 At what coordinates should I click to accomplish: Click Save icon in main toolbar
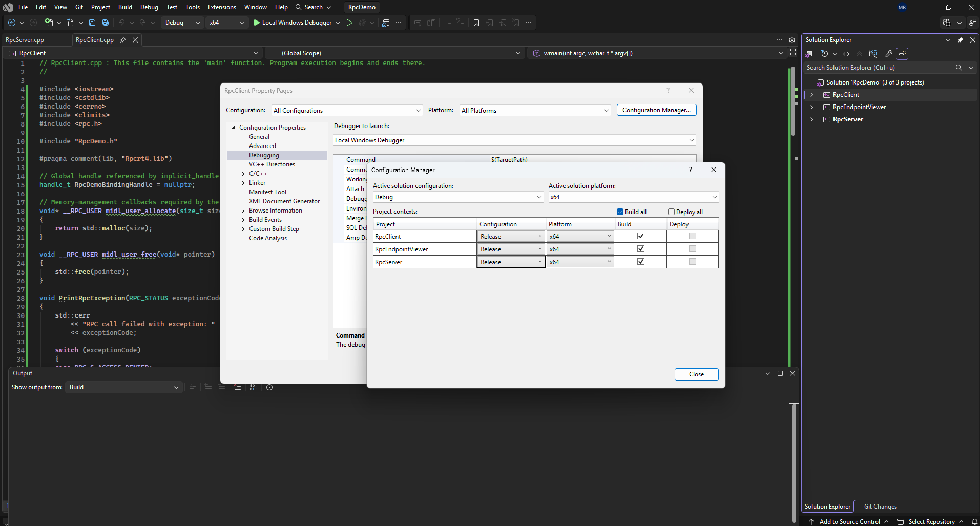pos(92,23)
